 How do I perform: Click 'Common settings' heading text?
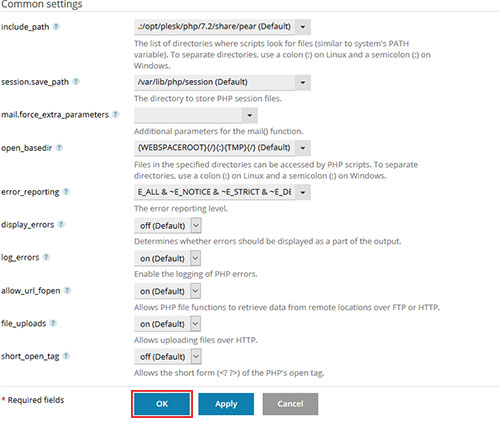[x=41, y=4]
